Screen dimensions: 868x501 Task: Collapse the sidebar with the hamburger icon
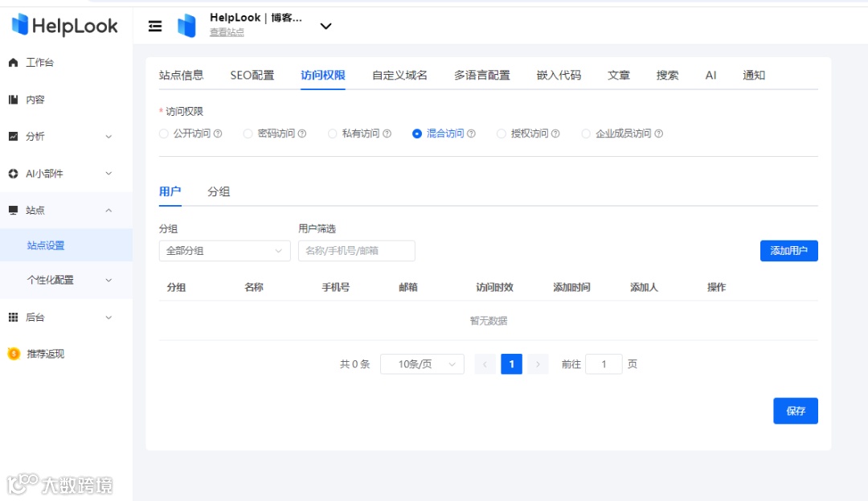[x=155, y=25]
